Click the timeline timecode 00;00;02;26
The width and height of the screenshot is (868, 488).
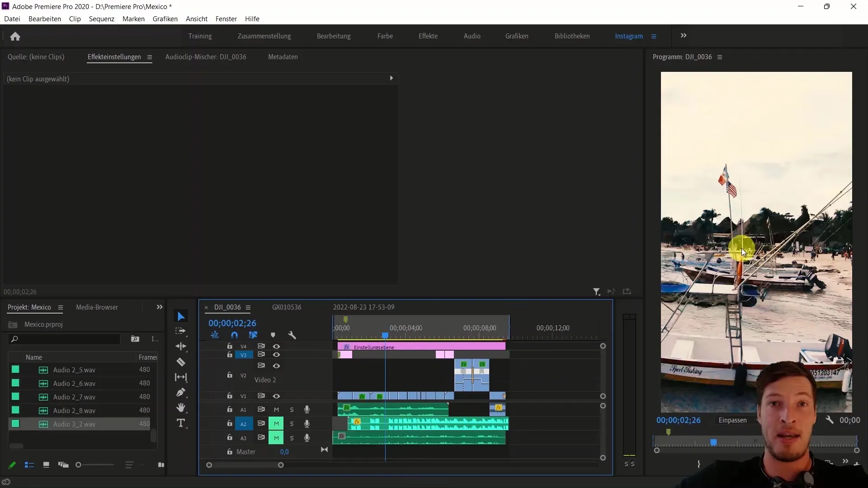click(x=232, y=324)
